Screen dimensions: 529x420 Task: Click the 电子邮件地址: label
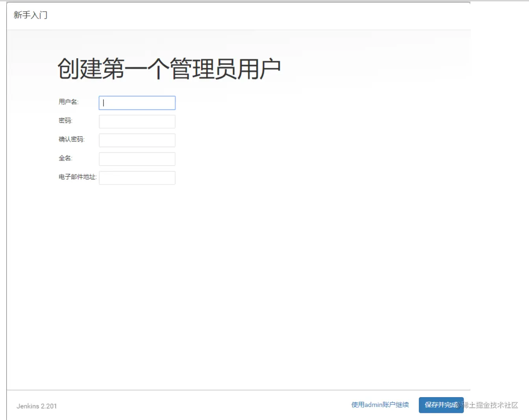78,177
